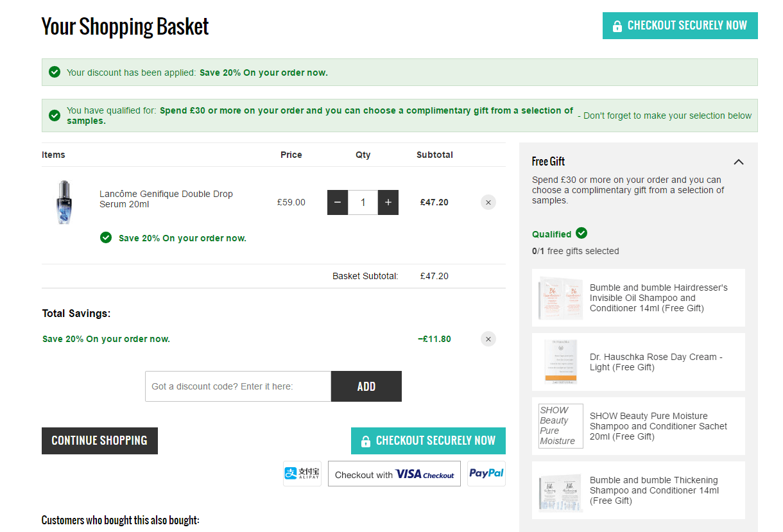The image size is (783, 532).
Task: Open the Lancôme Genifique serum product image
Action: pyautogui.click(x=64, y=202)
